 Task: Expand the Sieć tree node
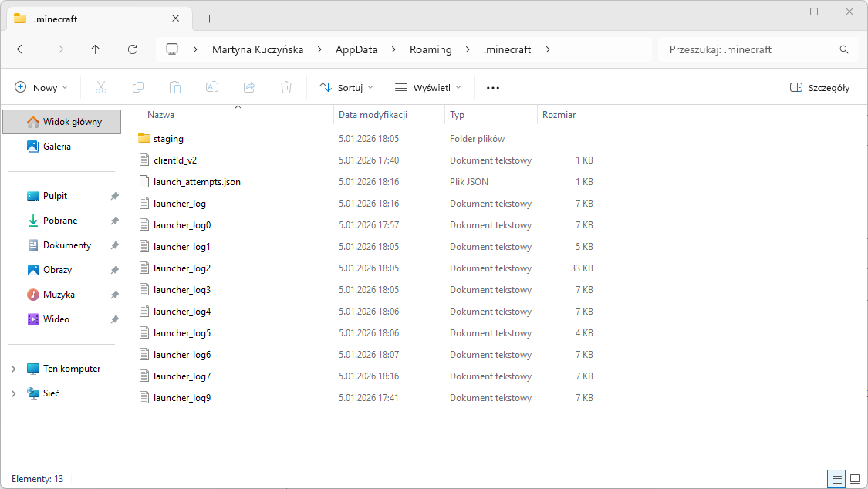pos(14,393)
